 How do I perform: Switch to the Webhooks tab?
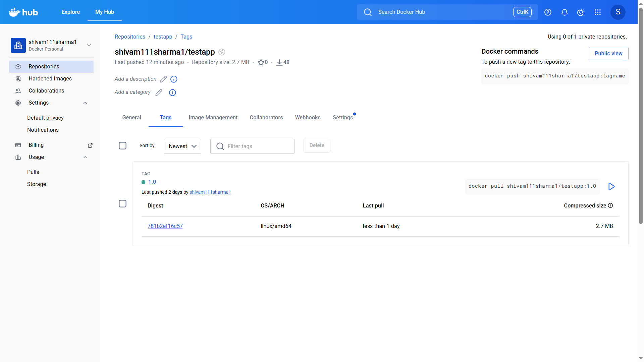click(308, 117)
